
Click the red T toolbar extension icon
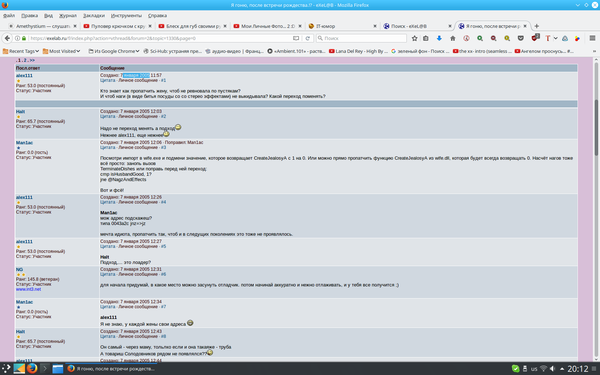(x=548, y=38)
